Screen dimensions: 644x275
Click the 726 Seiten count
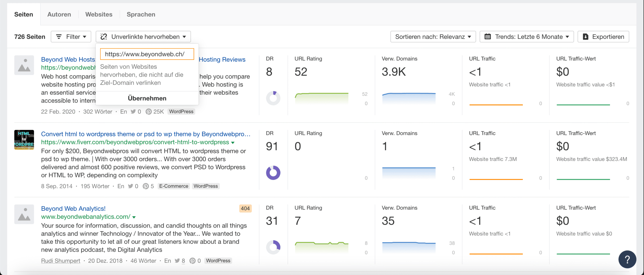[x=30, y=37]
